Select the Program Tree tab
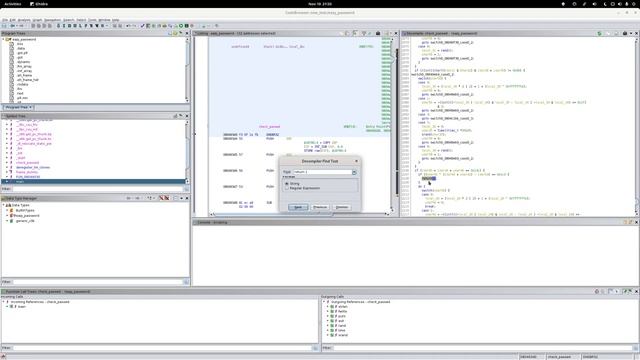 [x=18, y=107]
